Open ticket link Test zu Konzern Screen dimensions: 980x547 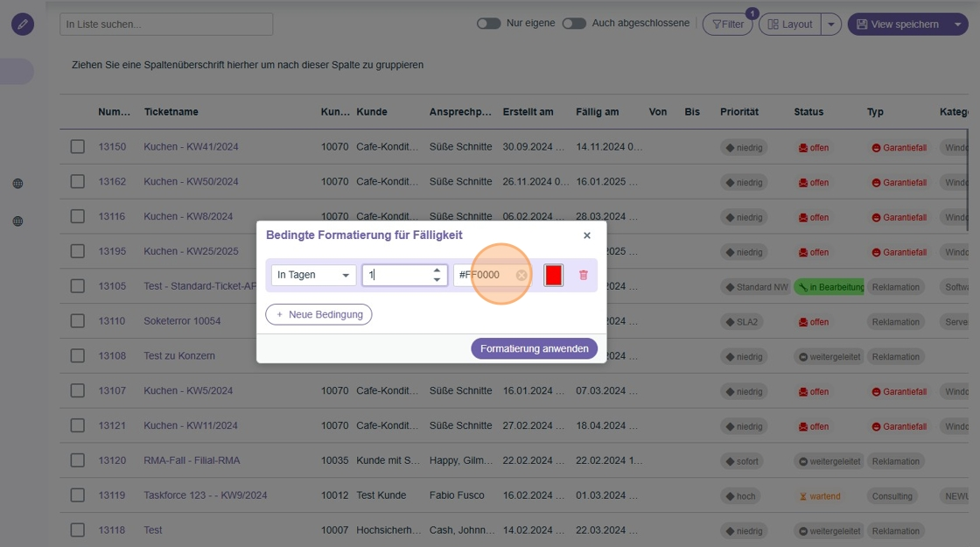pyautogui.click(x=179, y=355)
